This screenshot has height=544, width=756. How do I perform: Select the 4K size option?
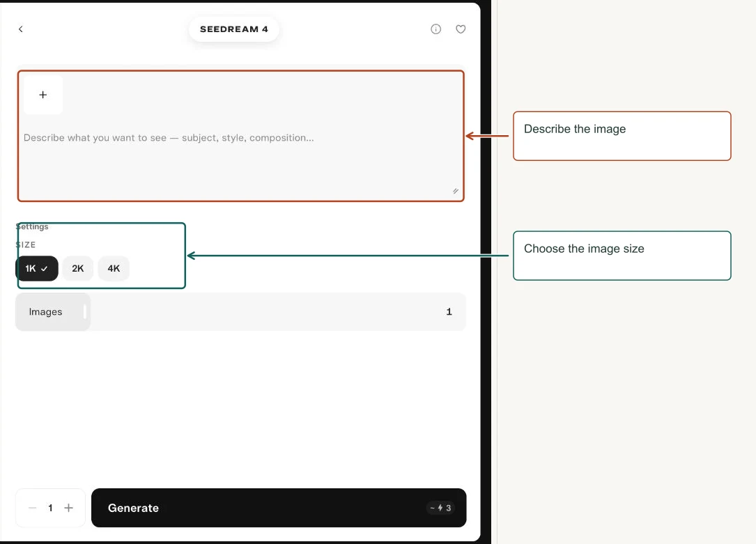pos(114,268)
